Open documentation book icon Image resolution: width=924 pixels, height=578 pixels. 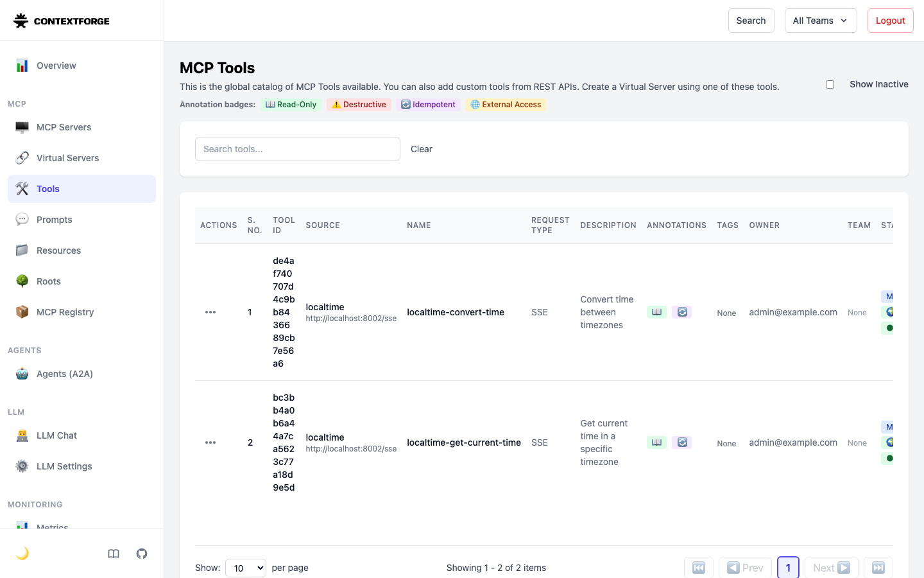114,554
